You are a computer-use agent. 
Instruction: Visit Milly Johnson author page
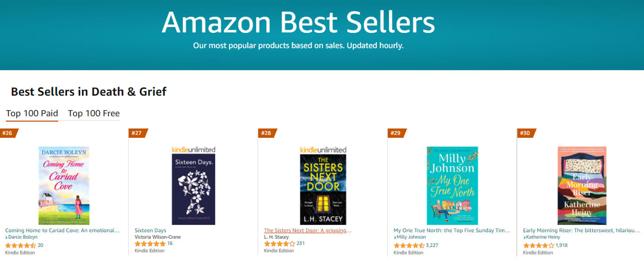[x=411, y=237]
